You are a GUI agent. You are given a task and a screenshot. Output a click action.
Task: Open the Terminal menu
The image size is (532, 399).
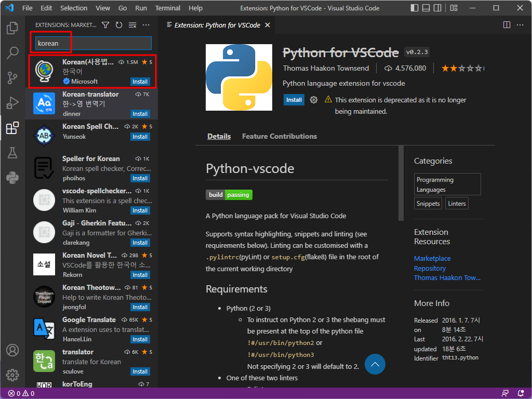point(168,8)
